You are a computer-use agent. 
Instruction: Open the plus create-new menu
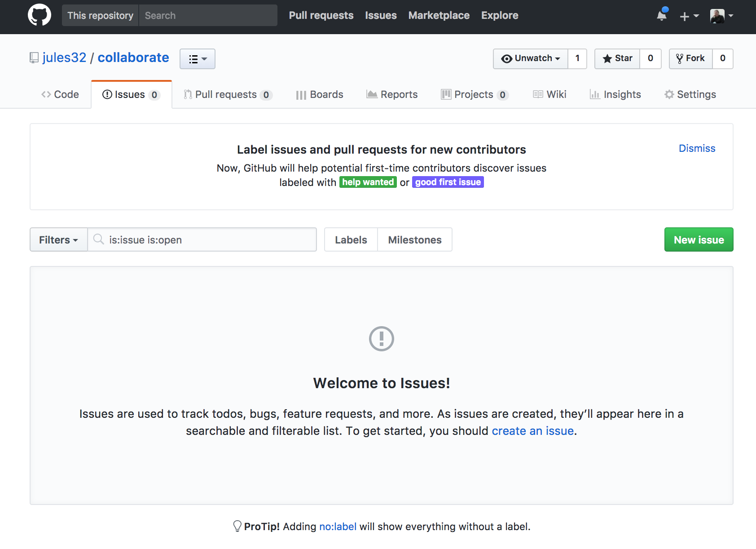coord(690,16)
